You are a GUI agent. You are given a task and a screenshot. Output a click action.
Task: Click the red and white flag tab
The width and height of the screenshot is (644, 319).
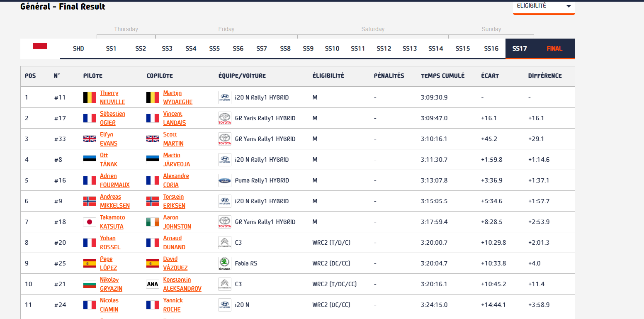tap(40, 46)
